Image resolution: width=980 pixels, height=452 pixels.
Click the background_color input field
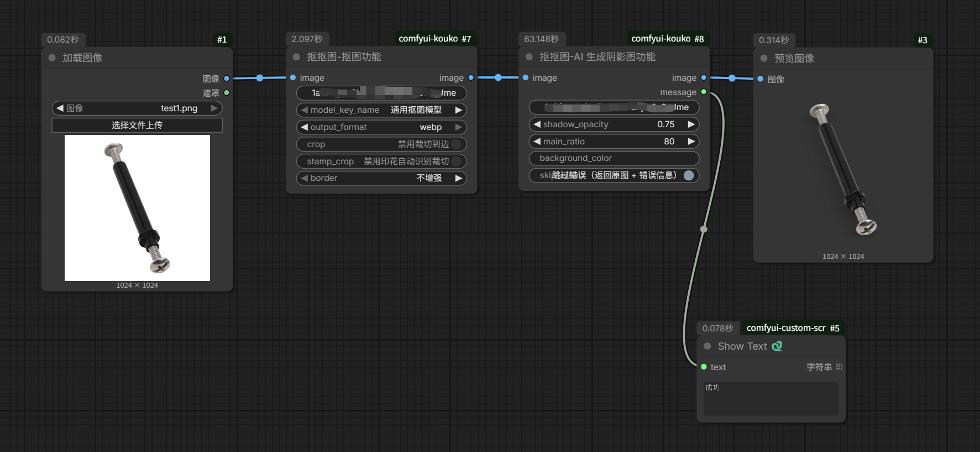(614, 158)
